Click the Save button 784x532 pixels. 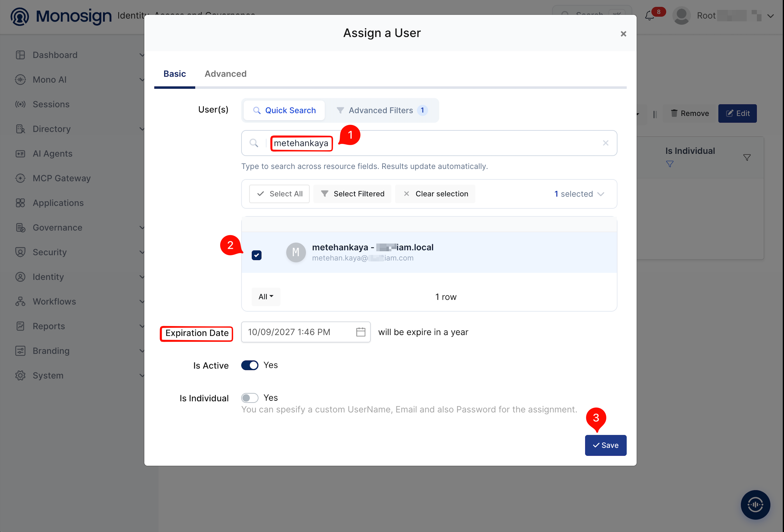(x=605, y=445)
